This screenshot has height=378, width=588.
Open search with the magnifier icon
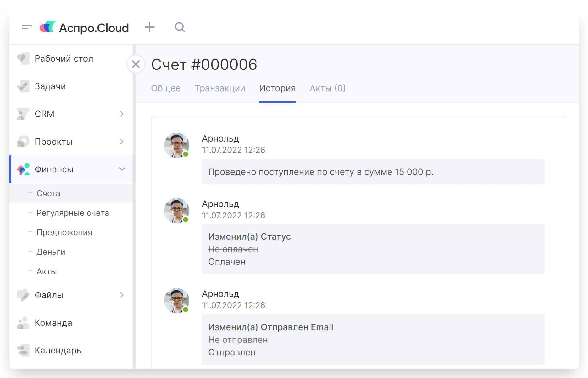point(180,27)
